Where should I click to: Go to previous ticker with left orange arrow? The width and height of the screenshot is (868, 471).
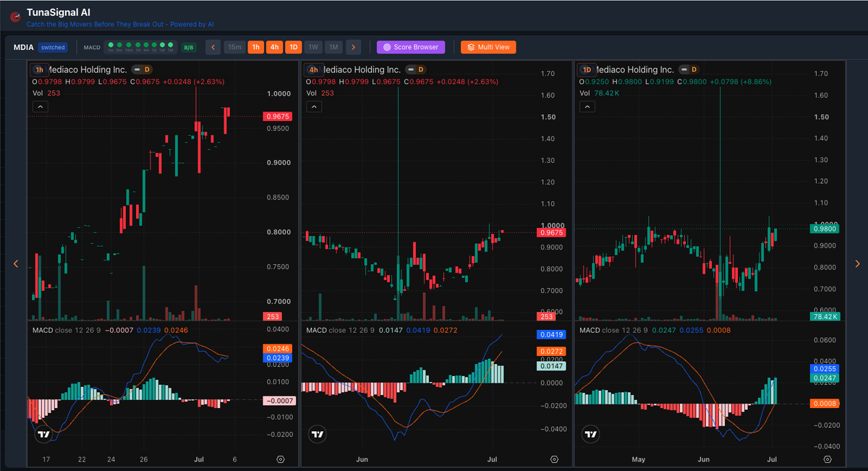(16, 264)
